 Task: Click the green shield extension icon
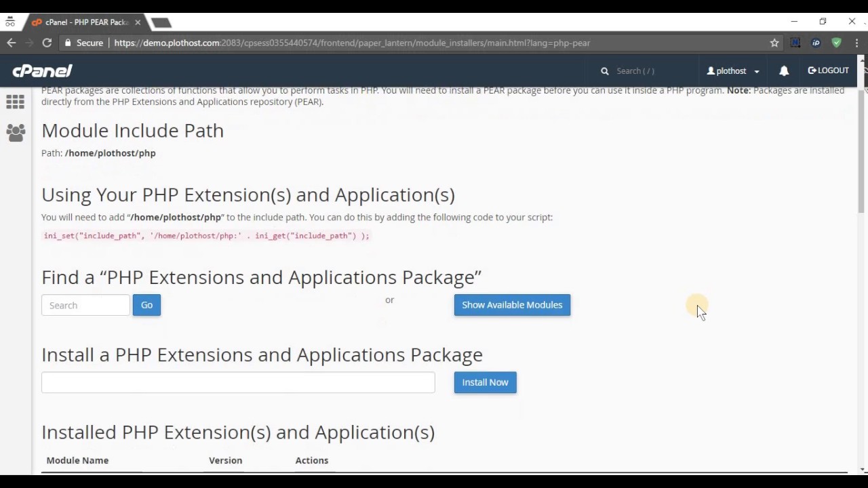click(836, 43)
